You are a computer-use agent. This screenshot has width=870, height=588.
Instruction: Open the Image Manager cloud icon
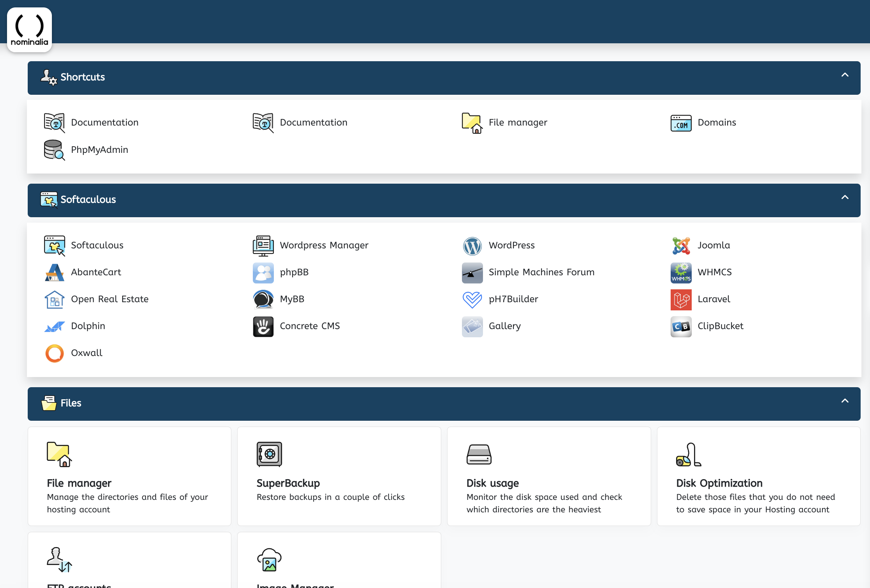269,560
